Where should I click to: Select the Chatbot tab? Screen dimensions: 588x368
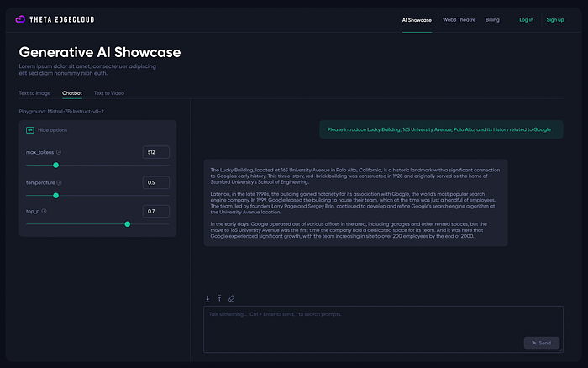pyautogui.click(x=72, y=93)
